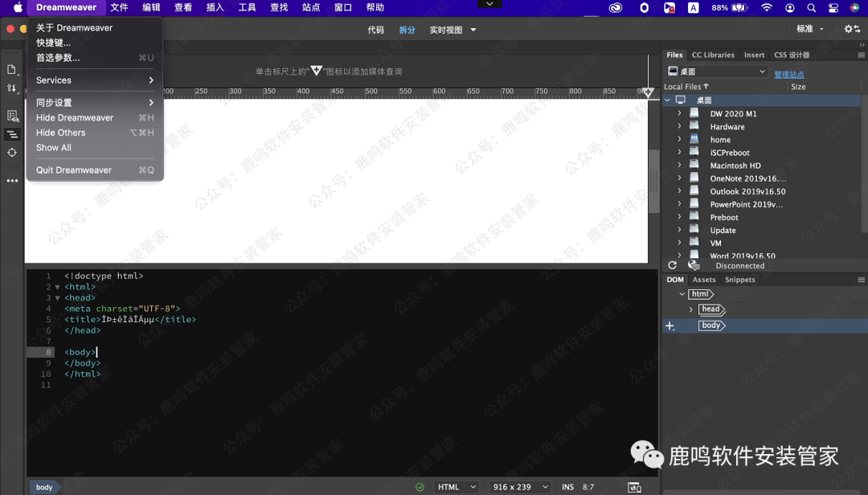Toggle INS insert mode in status bar

point(567,487)
